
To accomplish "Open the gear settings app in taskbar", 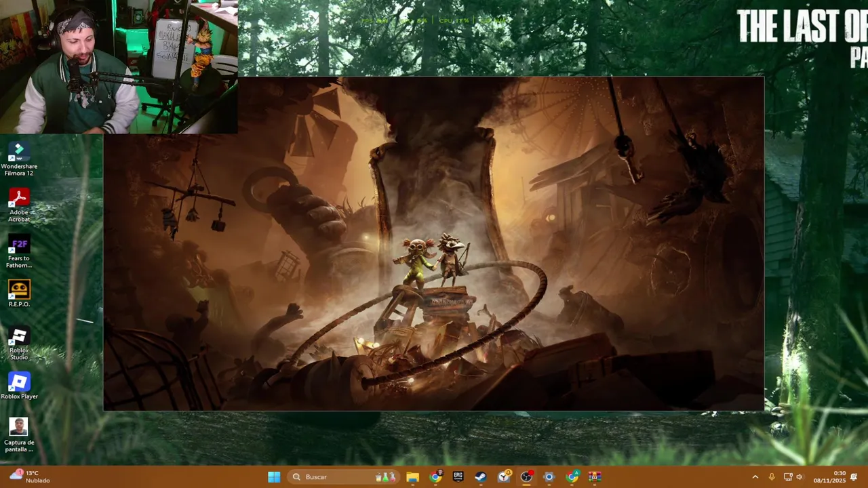I will click(549, 477).
